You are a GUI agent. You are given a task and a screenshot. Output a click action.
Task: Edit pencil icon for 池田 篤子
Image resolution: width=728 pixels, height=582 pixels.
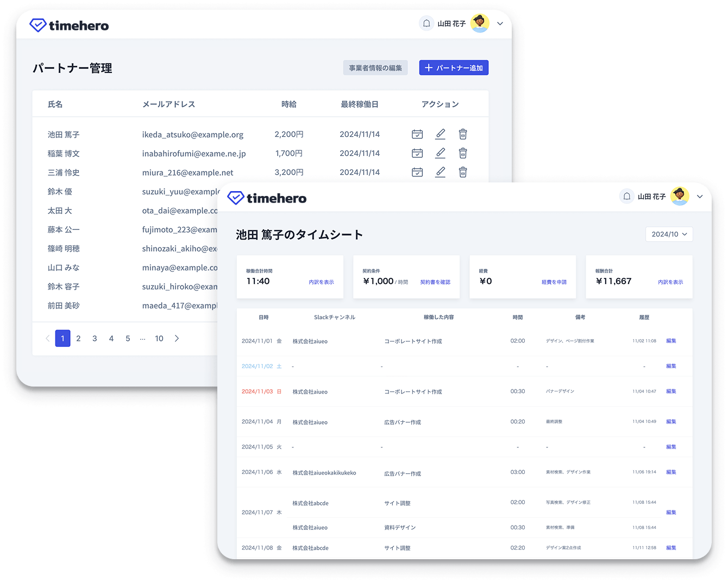pyautogui.click(x=440, y=134)
